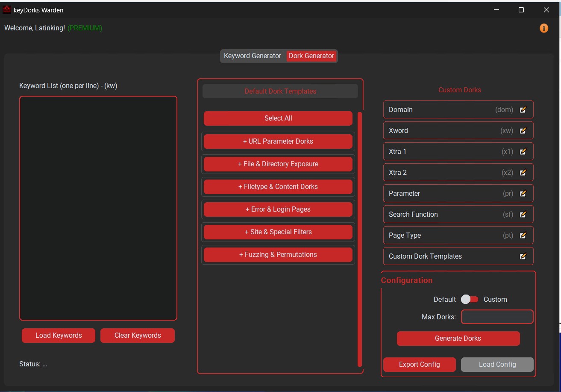The image size is (561, 392).
Task: Click the edit icon for Domain
Action: point(523,110)
